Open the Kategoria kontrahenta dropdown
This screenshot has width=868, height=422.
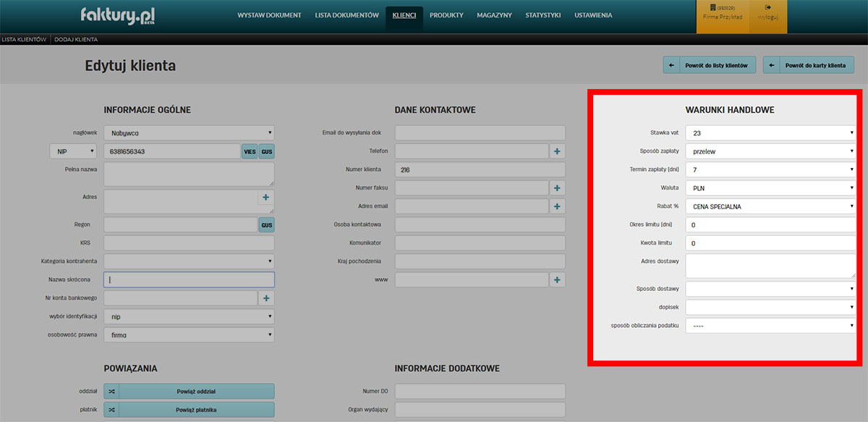coord(189,261)
